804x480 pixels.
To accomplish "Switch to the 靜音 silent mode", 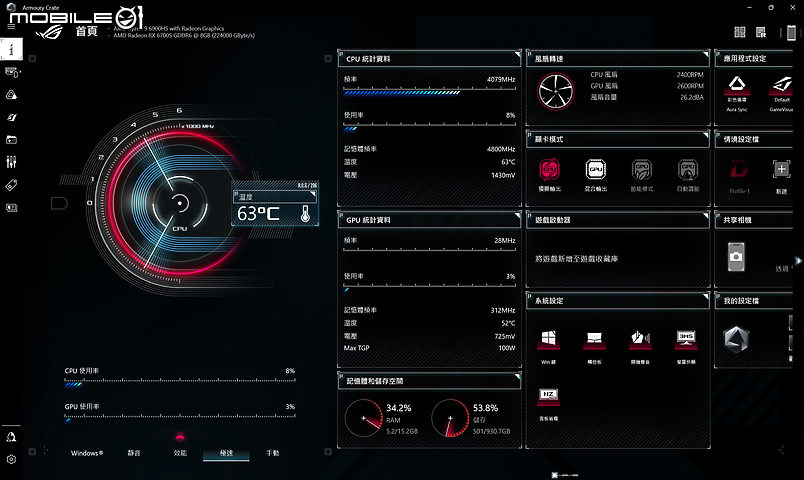I will (x=134, y=453).
